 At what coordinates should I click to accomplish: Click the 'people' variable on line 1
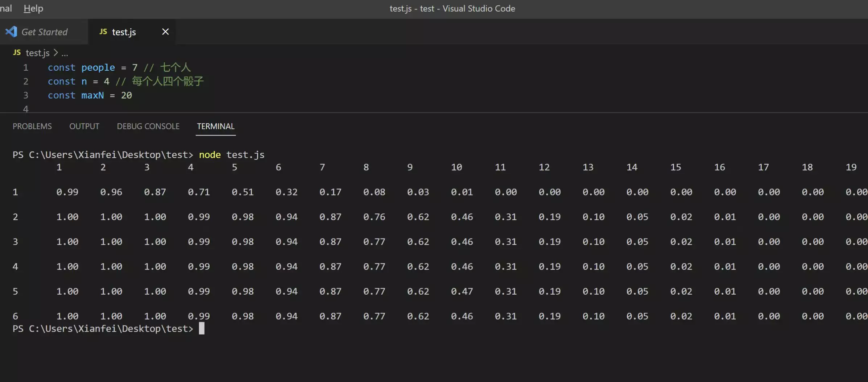(98, 68)
